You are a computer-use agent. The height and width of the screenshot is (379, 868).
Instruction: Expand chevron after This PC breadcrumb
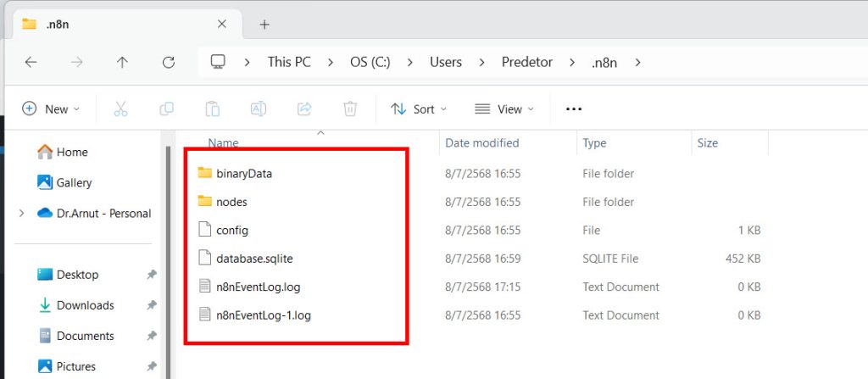tap(330, 62)
